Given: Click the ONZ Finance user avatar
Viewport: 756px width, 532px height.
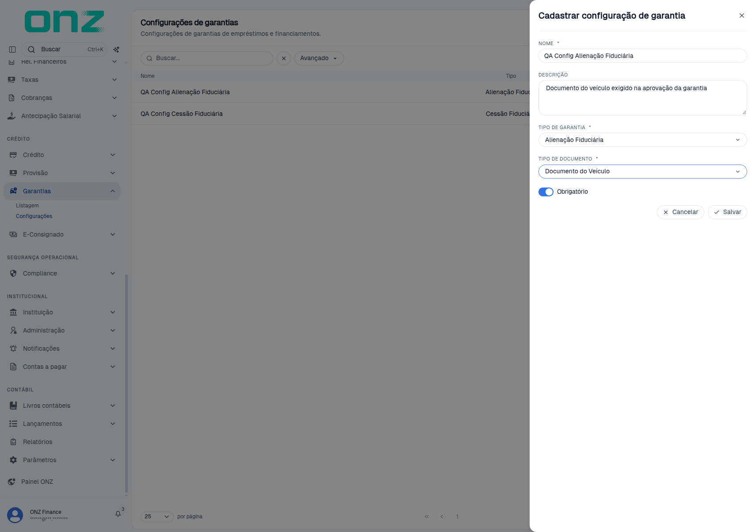Looking at the screenshot, I should pyautogui.click(x=15, y=515).
